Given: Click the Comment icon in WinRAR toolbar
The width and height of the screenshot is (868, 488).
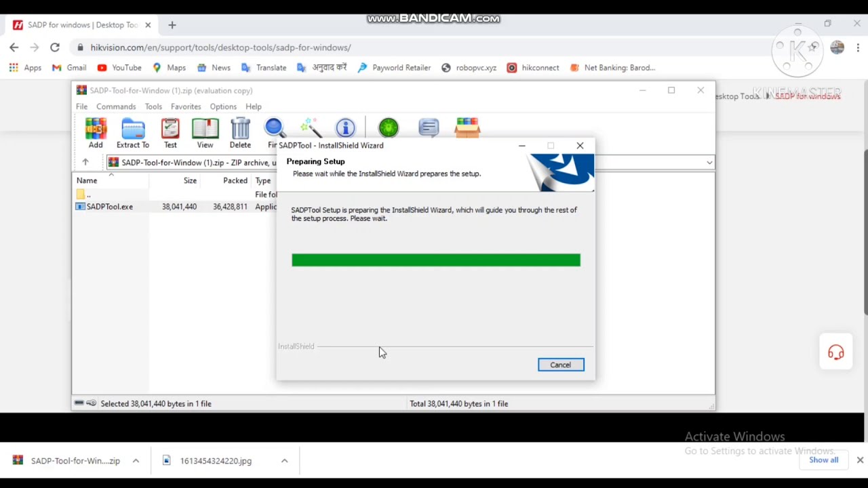Looking at the screenshot, I should [429, 127].
